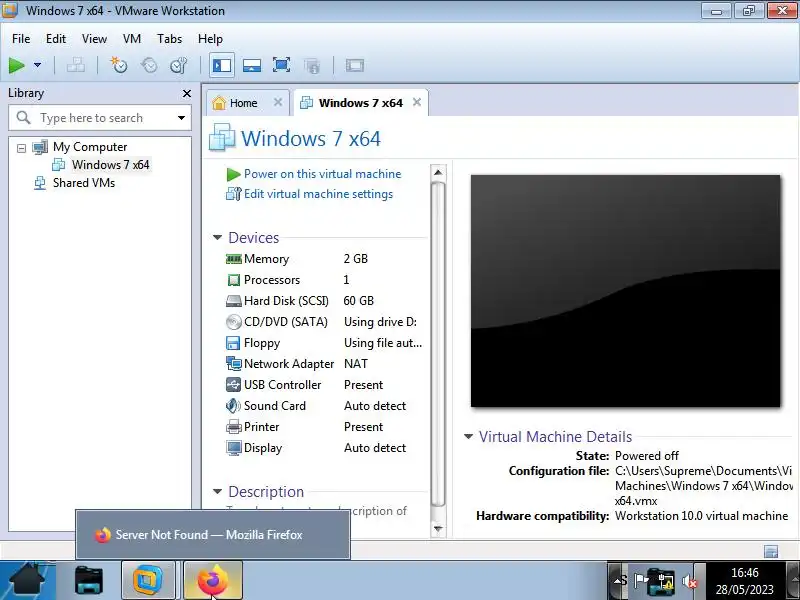The width and height of the screenshot is (800, 600).
Task: Open the Tabs menu
Action: pyautogui.click(x=169, y=39)
